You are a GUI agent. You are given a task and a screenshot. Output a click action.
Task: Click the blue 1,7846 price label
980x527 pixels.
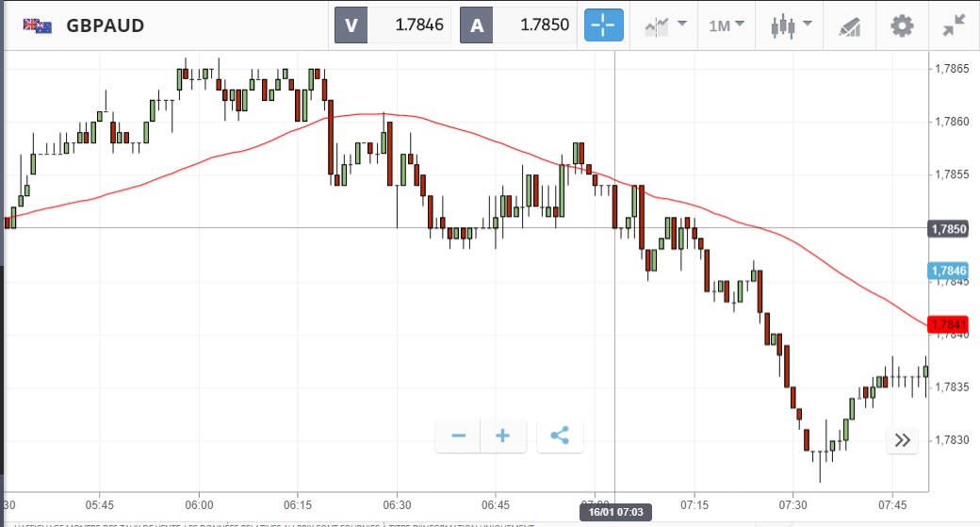(x=948, y=271)
